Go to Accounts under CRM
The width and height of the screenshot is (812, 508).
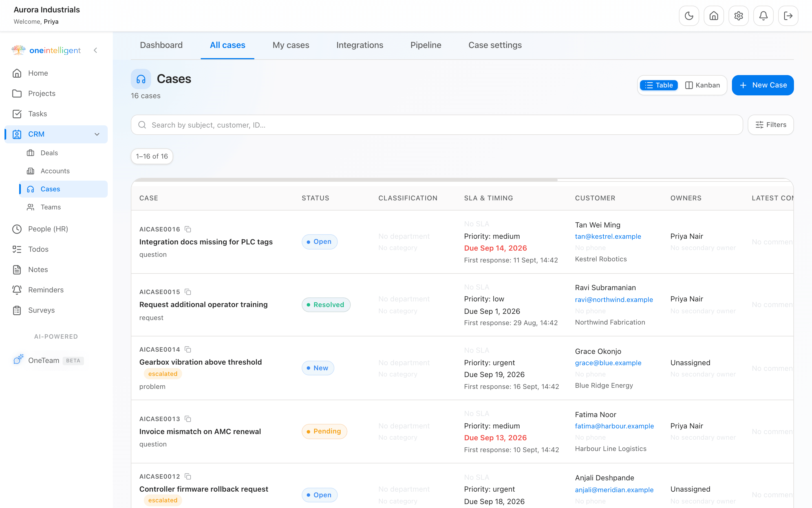[x=63, y=171]
